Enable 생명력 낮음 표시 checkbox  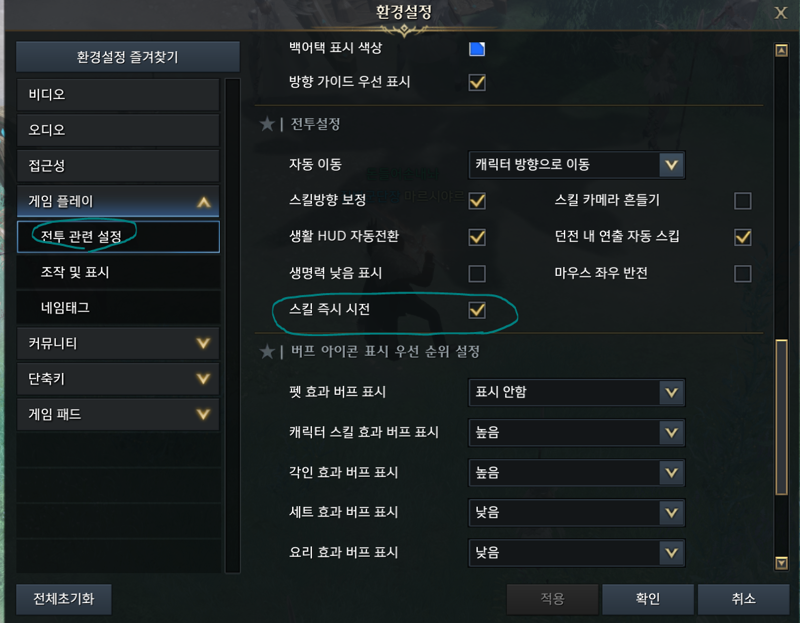pyautogui.click(x=477, y=273)
